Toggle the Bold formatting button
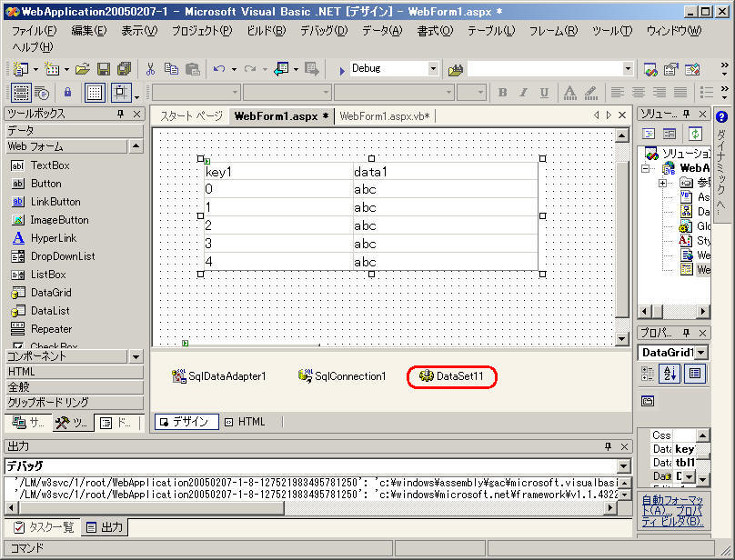Viewport: 735px width, 560px height. [502, 93]
